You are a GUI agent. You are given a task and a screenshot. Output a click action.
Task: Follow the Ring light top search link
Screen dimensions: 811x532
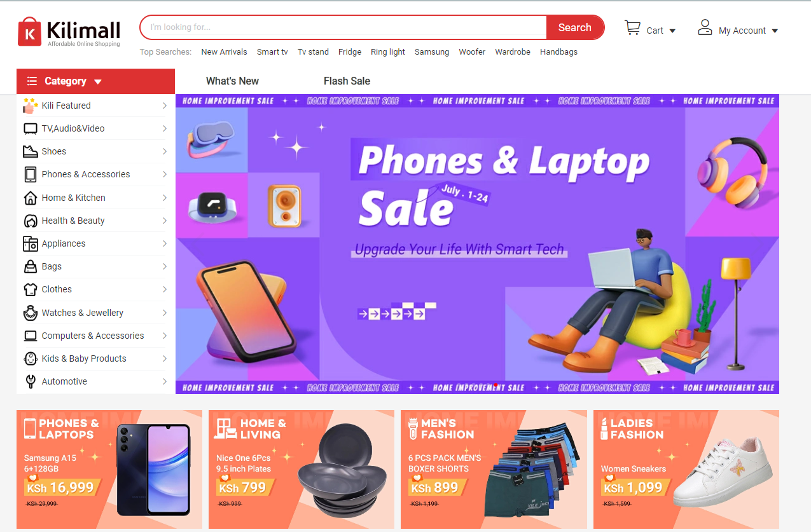[388, 52]
